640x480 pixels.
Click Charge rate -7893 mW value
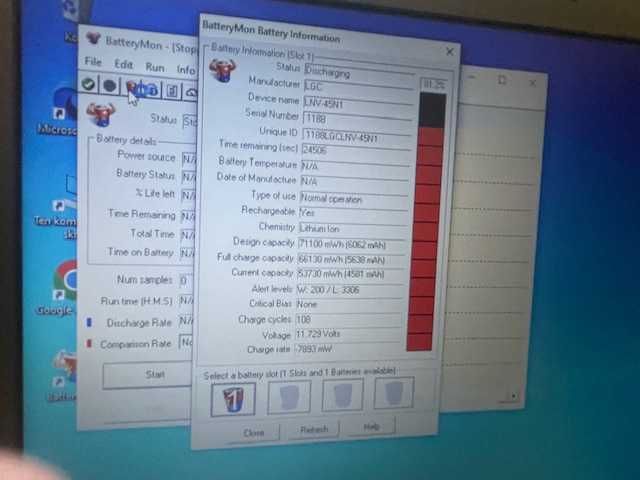[347, 349]
